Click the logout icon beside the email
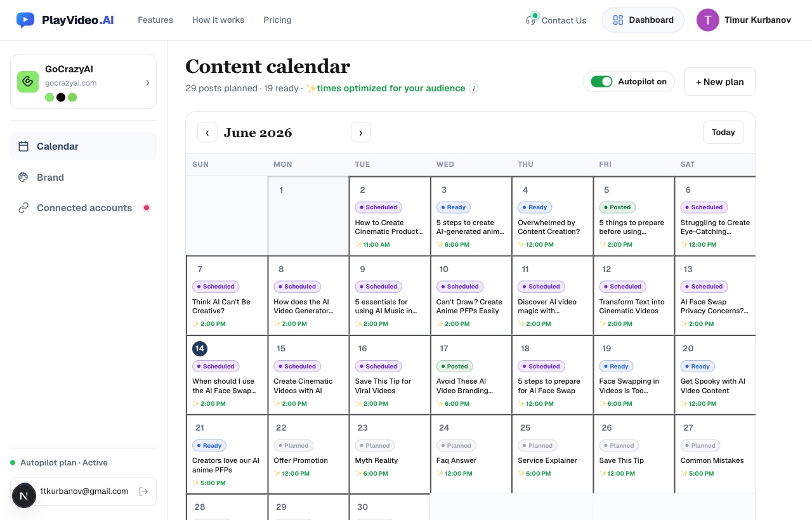Screen dimensions: 812x520 pyautogui.click(x=143, y=491)
